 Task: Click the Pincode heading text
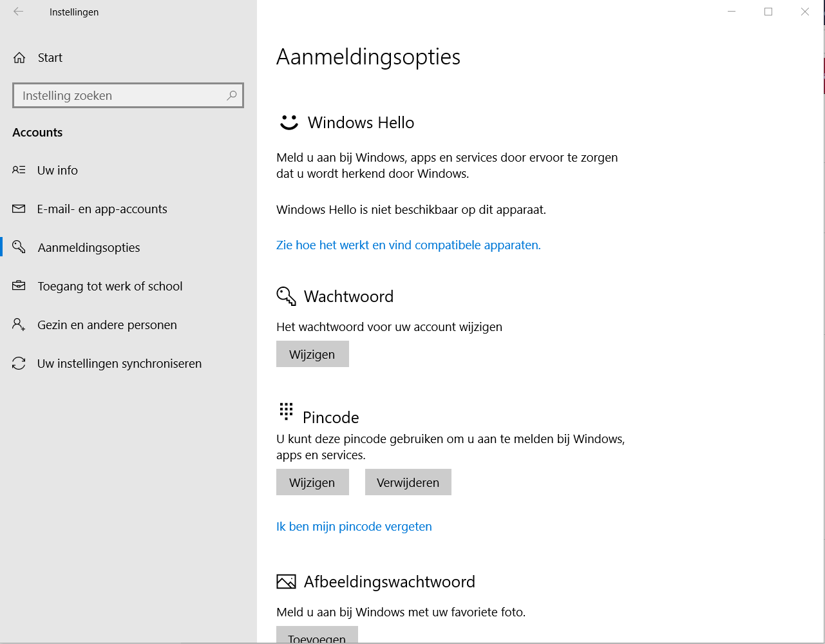click(331, 417)
